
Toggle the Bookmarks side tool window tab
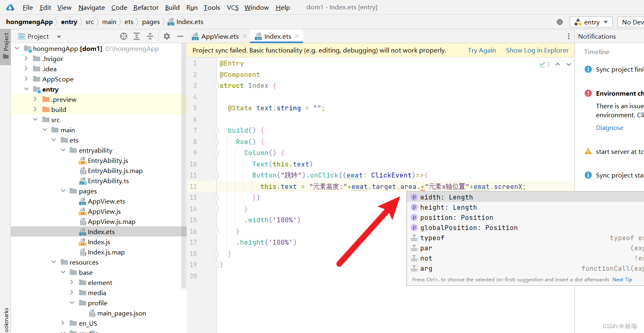pos(6,320)
